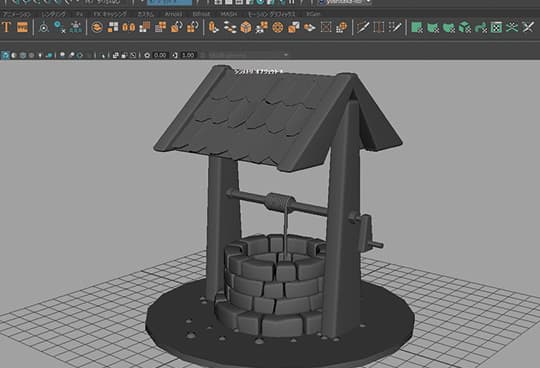Select the well model in the viewport

click(278, 213)
